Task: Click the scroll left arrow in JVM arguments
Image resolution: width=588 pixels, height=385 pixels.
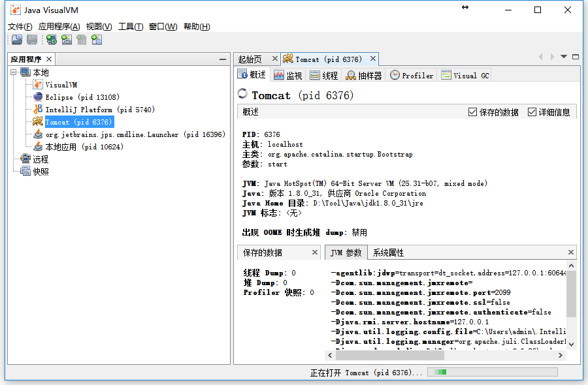Action: [330, 355]
